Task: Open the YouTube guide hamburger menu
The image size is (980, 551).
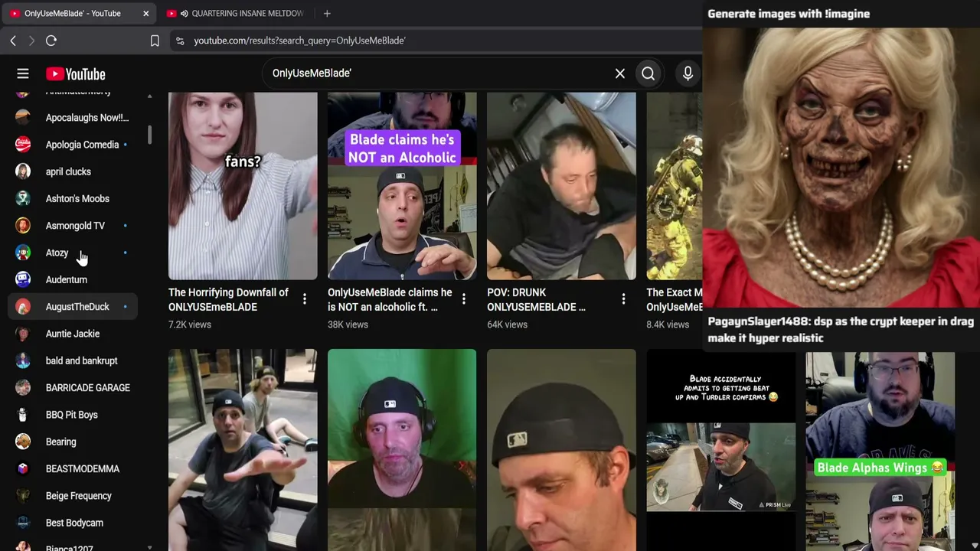Action: (23, 74)
